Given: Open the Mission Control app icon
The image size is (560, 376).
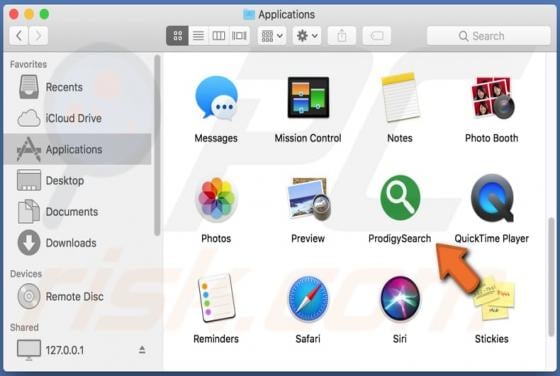Looking at the screenshot, I should [x=308, y=97].
